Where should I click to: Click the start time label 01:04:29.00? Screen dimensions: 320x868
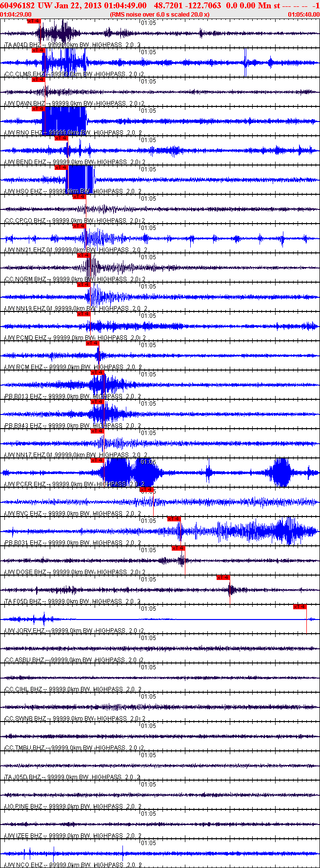[16, 15]
